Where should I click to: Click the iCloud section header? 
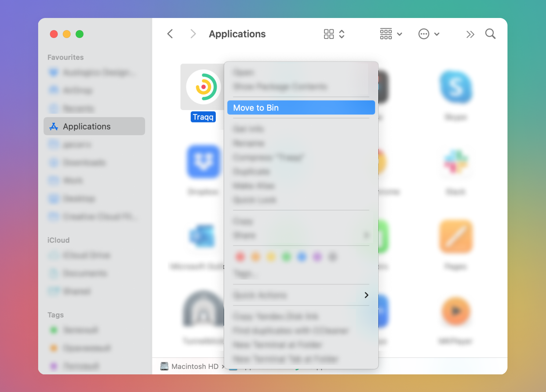click(58, 240)
